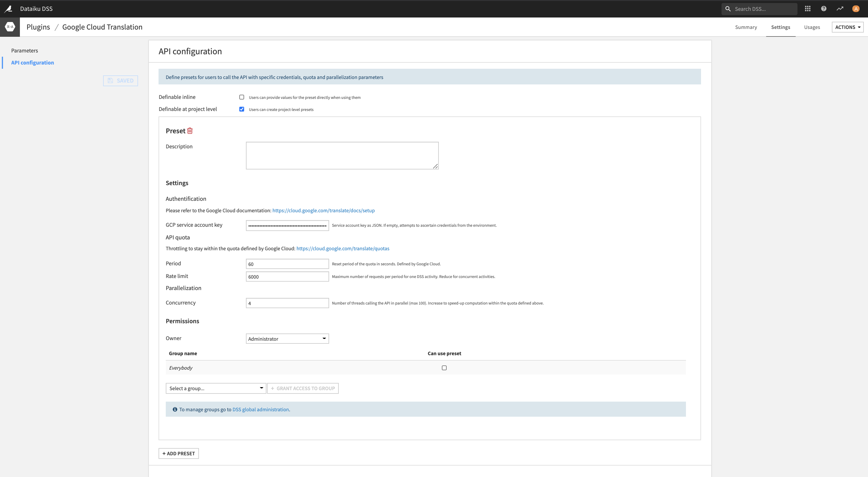Select API configuration in the sidebar
Image resolution: width=868 pixels, height=477 pixels.
[32, 62]
